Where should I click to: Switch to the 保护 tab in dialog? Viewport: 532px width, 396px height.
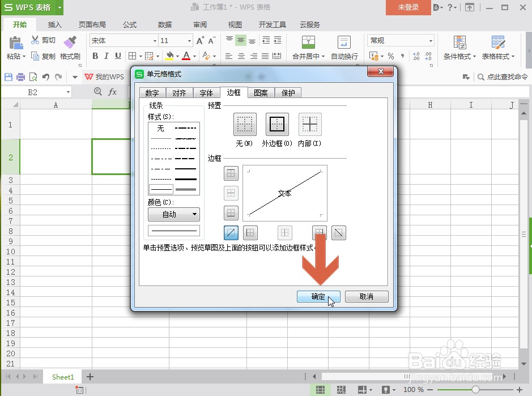click(288, 93)
